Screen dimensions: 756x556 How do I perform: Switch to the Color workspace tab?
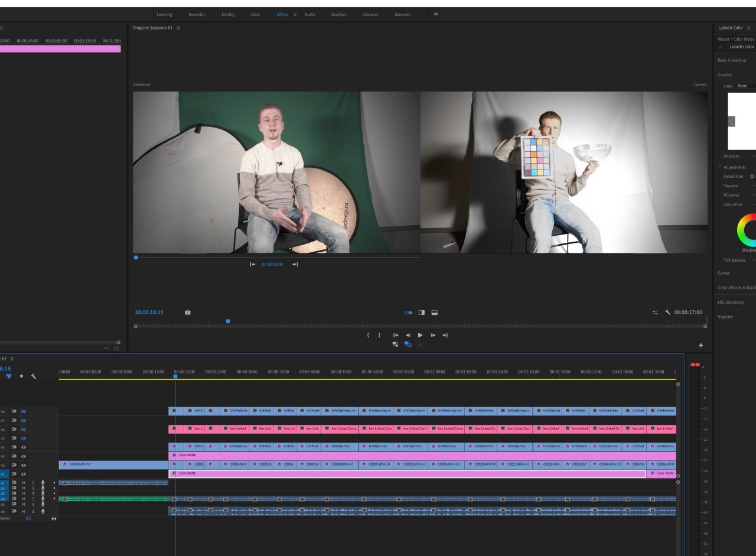click(x=255, y=14)
